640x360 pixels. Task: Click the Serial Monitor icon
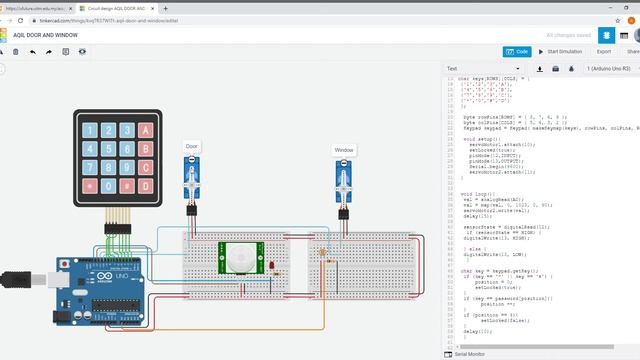coord(448,354)
